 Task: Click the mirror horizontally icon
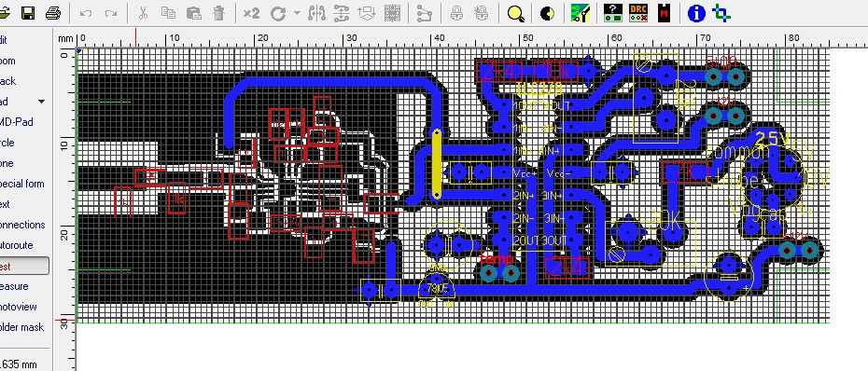coord(316,13)
